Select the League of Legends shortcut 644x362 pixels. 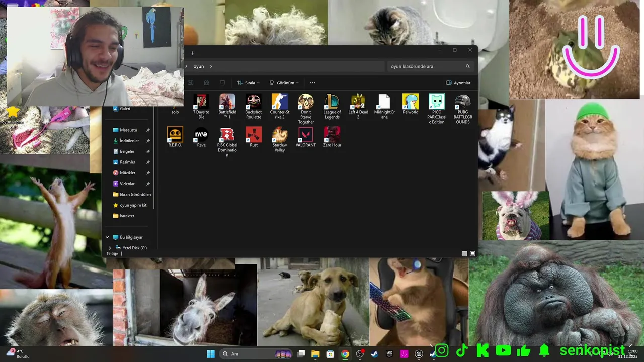coord(332,106)
